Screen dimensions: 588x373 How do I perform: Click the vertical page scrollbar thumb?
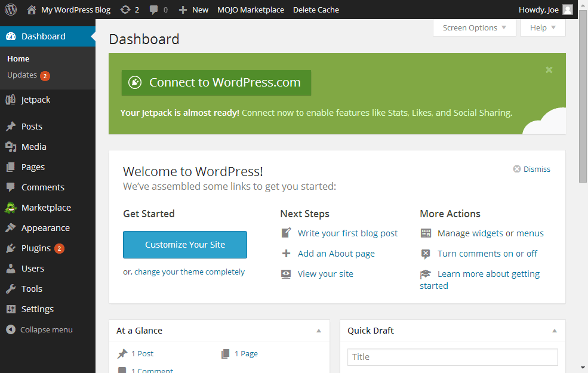pos(583,96)
